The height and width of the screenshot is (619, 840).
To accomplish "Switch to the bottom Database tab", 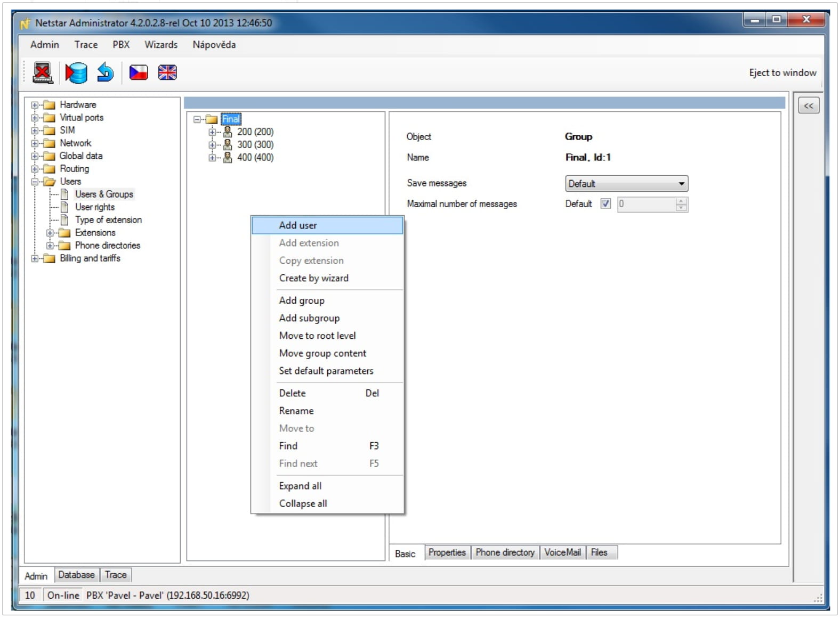I will [x=76, y=575].
